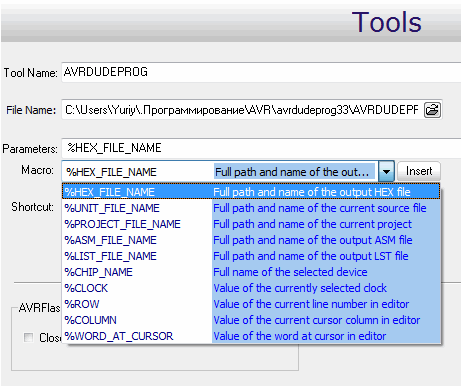Select %UNIT_FILE_NAME macro

[251, 208]
